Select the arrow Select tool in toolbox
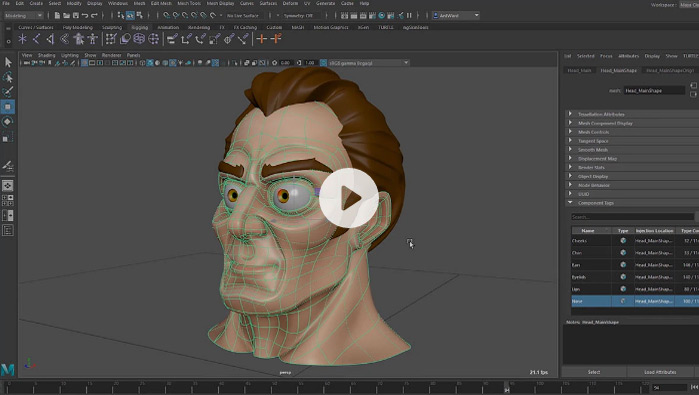 pos(8,62)
